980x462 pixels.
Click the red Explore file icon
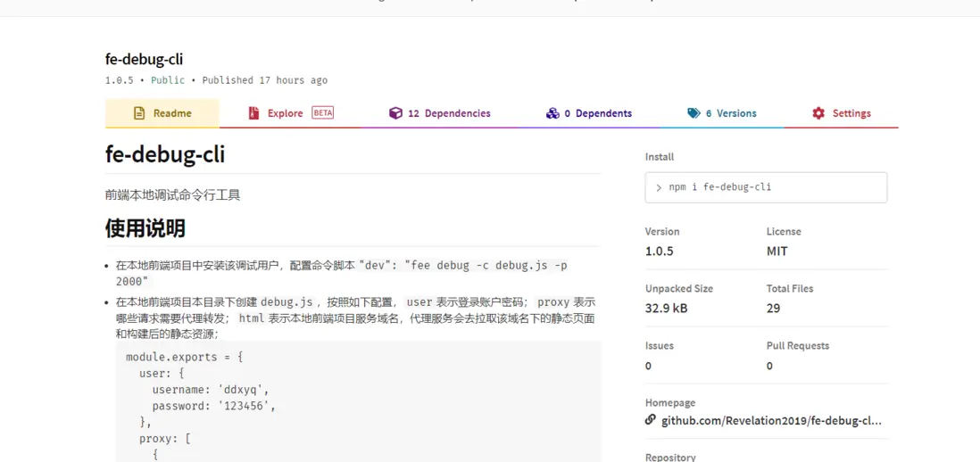(253, 113)
